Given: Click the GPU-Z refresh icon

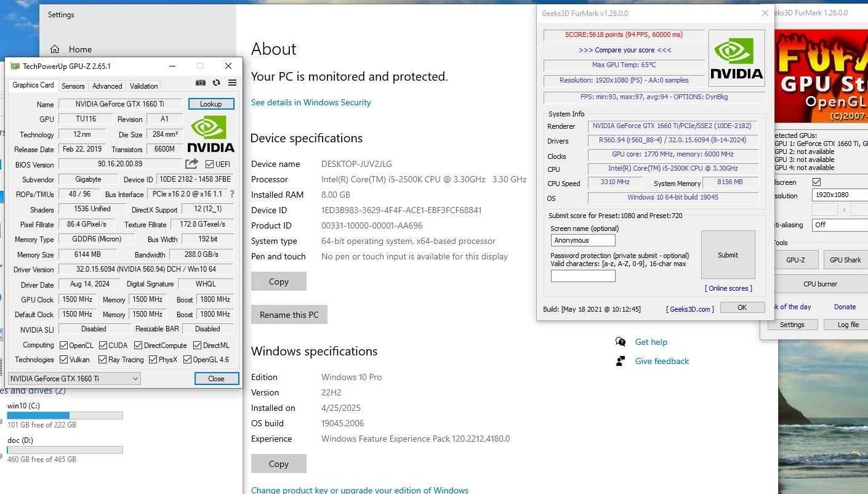Looking at the screenshot, I should (216, 83).
